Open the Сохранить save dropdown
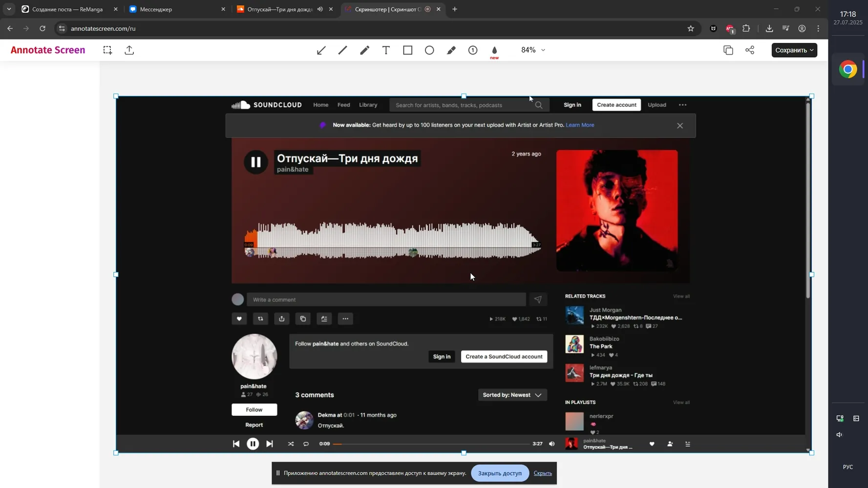 tap(794, 50)
